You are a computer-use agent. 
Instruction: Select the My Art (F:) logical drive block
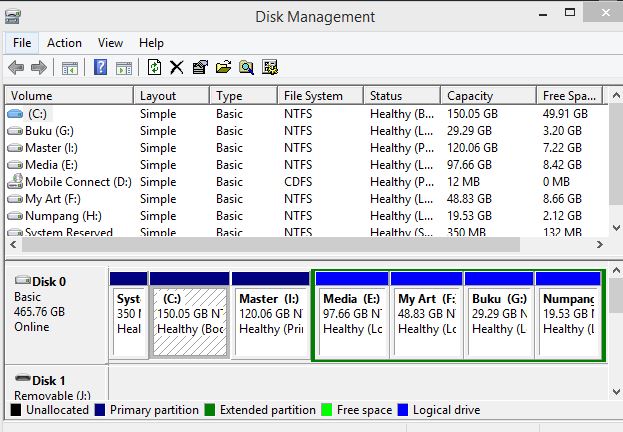(x=427, y=315)
